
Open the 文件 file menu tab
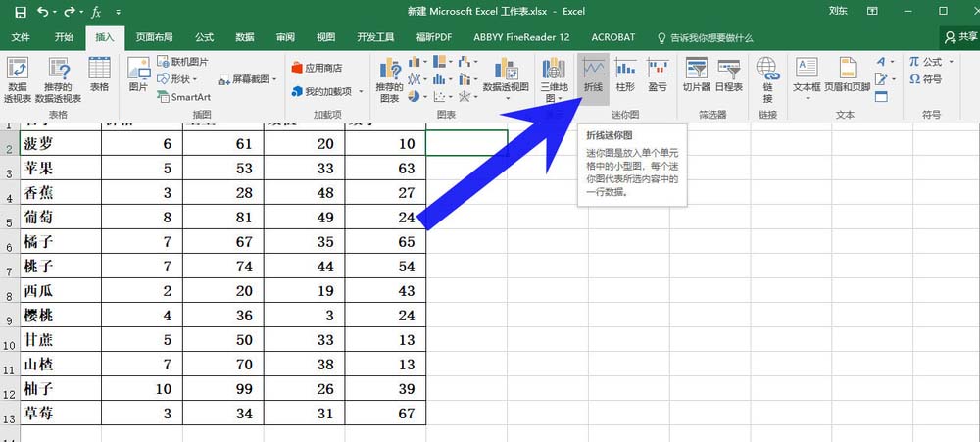tap(21, 37)
